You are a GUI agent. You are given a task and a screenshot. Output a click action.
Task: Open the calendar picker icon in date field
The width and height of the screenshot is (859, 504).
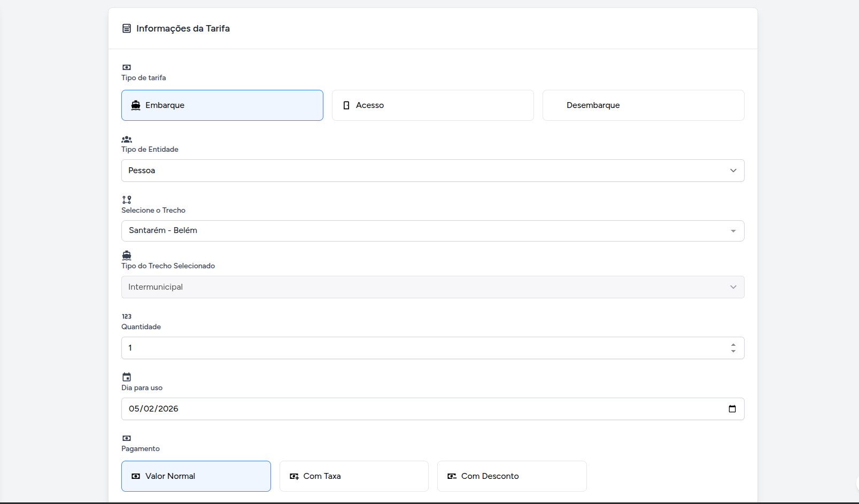coord(732,409)
